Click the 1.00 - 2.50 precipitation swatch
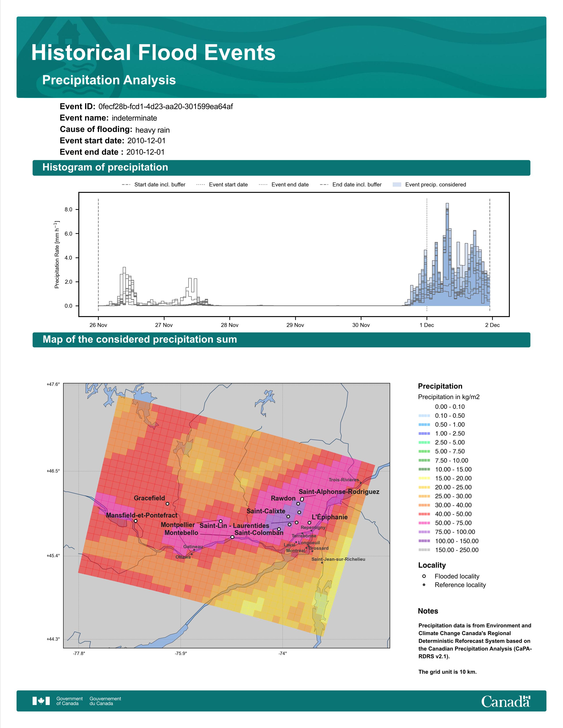 tap(424, 434)
